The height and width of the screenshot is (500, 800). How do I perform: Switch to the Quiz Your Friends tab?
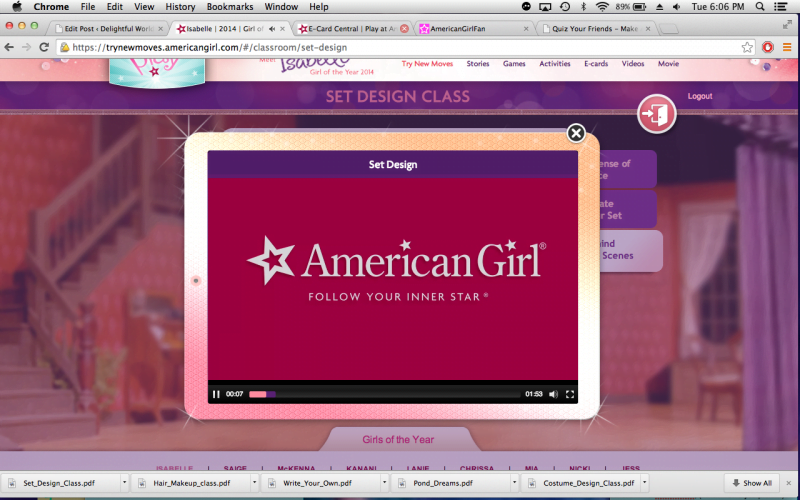coord(595,29)
